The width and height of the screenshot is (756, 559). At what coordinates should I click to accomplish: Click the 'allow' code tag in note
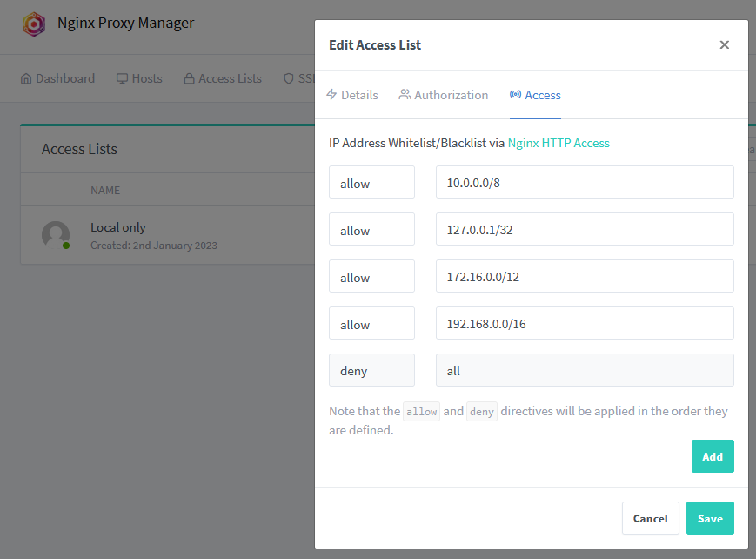pos(421,412)
